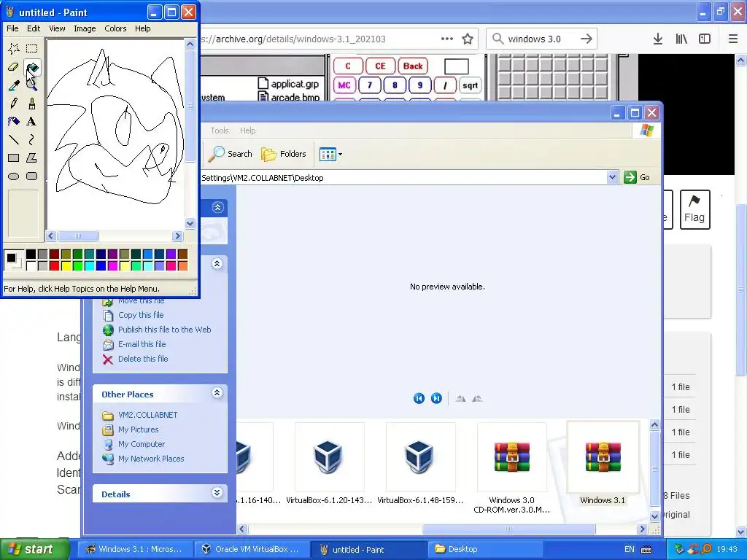Open the Paint View menu
This screenshot has height=560, width=747.
(57, 28)
